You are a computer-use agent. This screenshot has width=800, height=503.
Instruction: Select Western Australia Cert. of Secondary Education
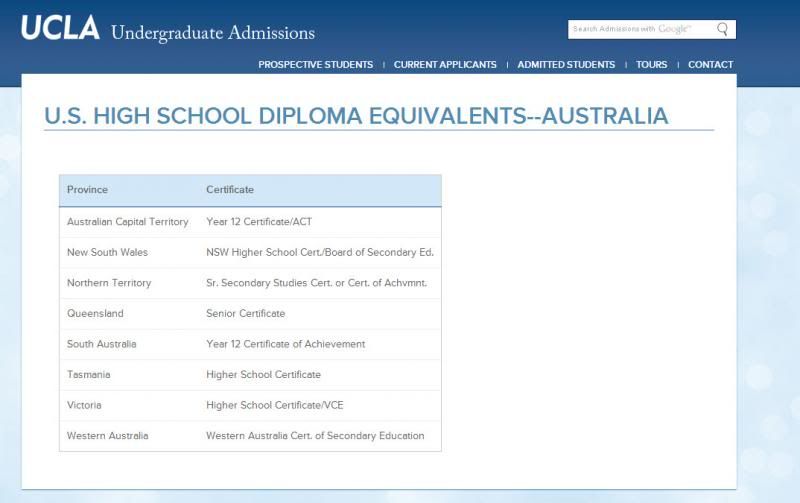coord(315,436)
